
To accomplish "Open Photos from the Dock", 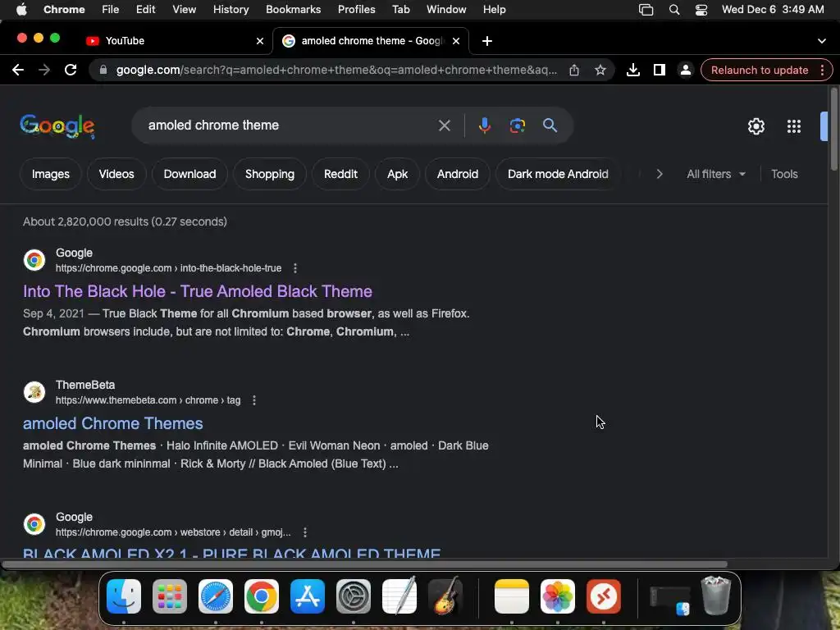I will tap(558, 596).
